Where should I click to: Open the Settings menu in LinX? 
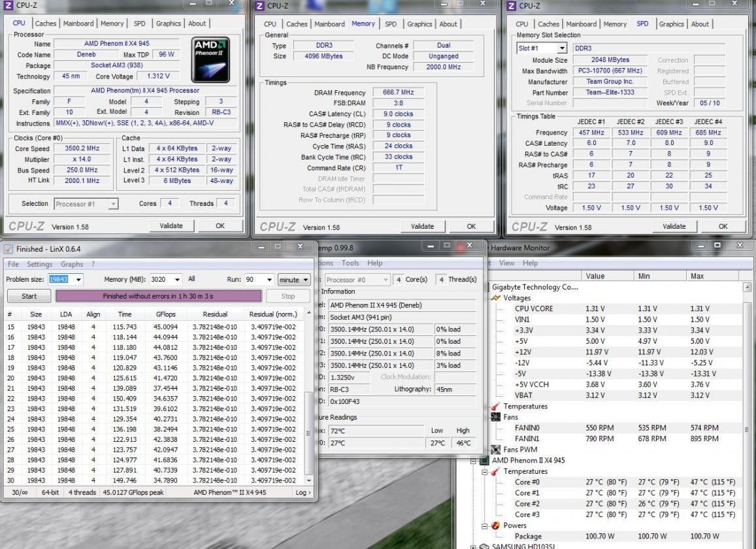(39, 264)
